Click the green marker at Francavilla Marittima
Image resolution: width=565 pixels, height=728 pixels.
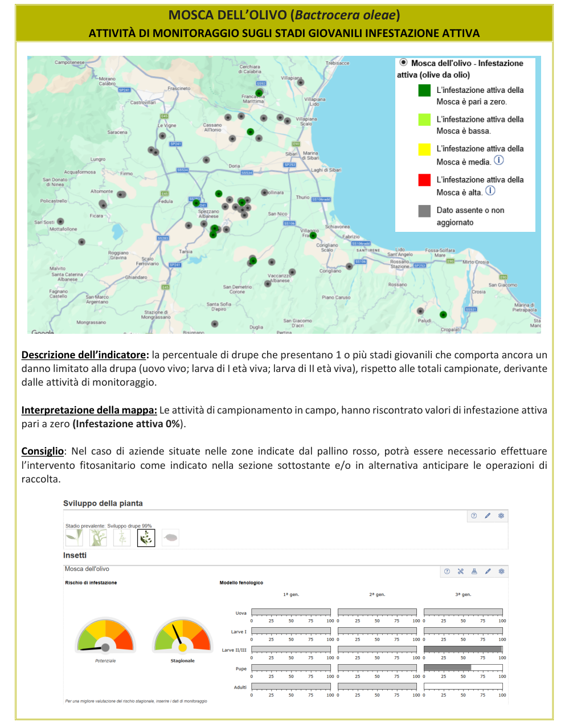tap(259, 93)
